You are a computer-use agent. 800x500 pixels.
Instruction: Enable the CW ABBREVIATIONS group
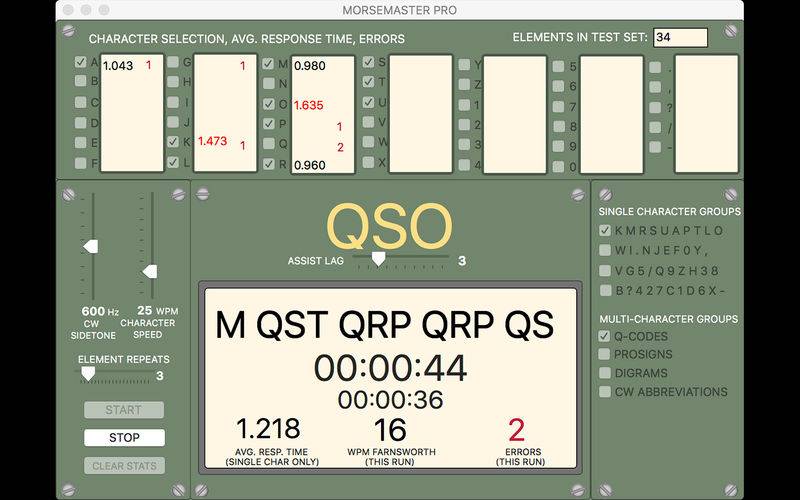[x=605, y=392]
